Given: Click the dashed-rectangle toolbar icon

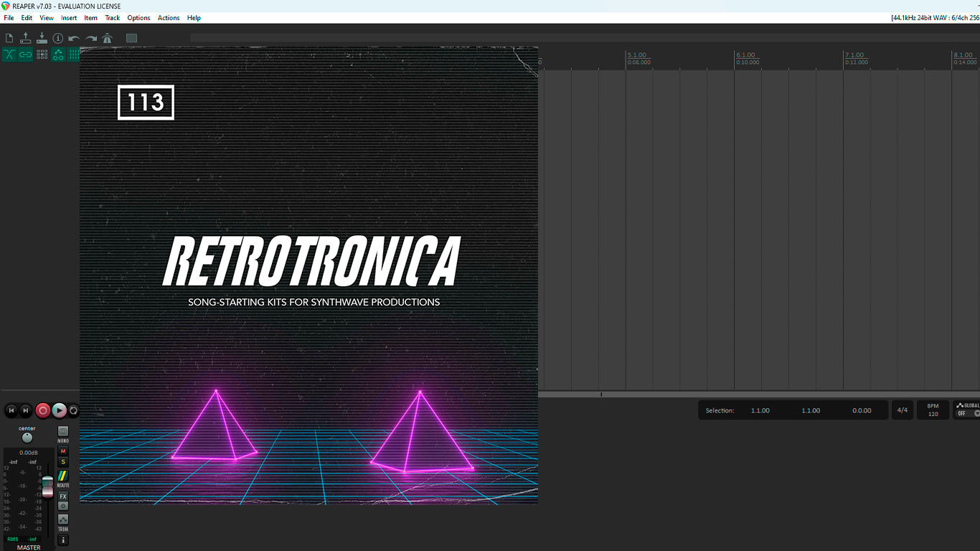Looking at the screenshot, I should 131,39.
